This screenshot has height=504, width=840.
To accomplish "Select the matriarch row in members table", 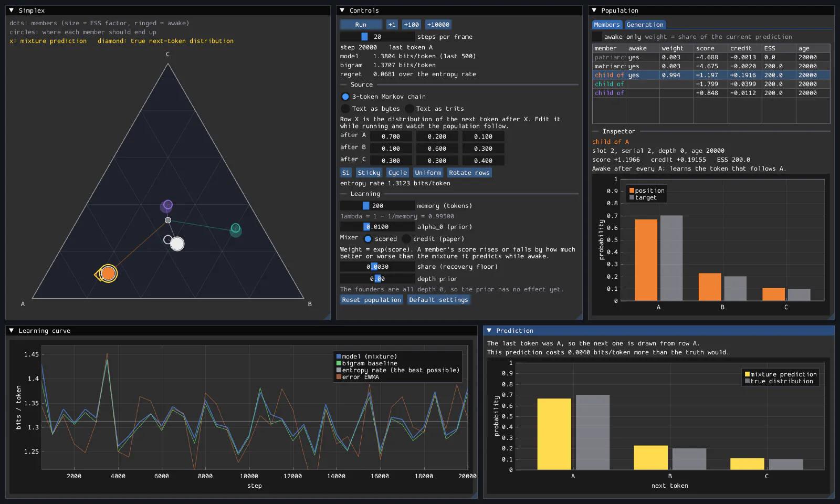I will coord(711,66).
